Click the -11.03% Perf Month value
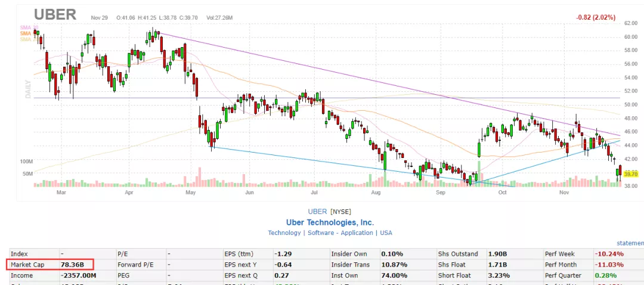The height and width of the screenshot is (285, 644). tap(609, 265)
